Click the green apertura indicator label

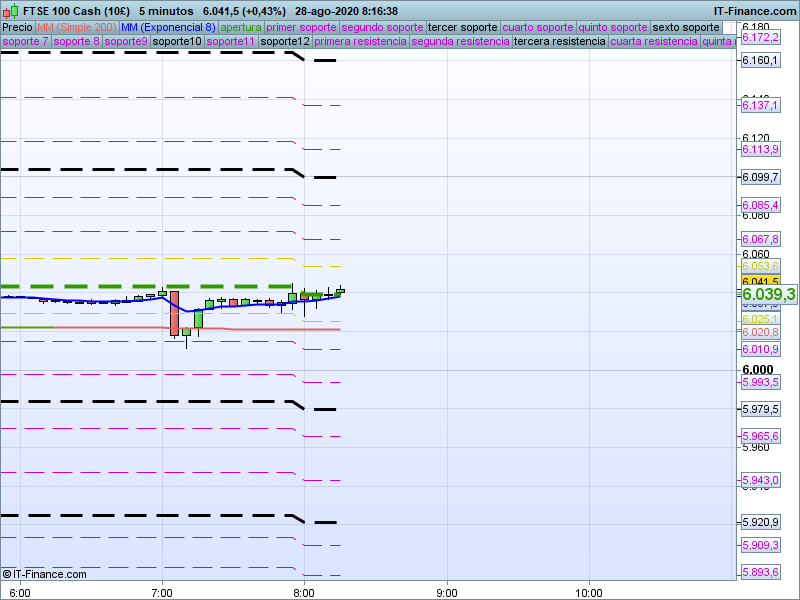tap(241, 27)
